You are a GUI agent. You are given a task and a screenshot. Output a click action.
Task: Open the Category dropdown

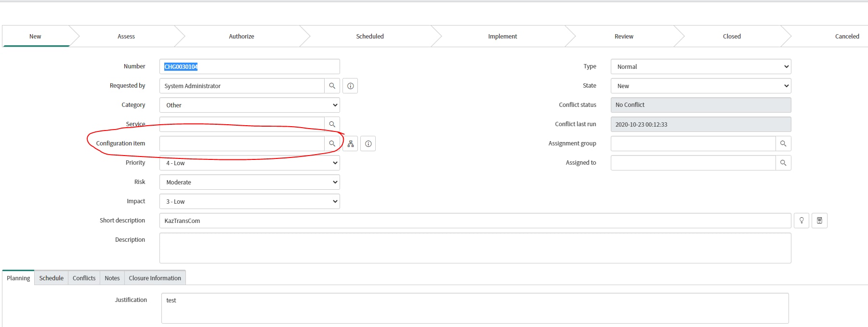(x=250, y=105)
